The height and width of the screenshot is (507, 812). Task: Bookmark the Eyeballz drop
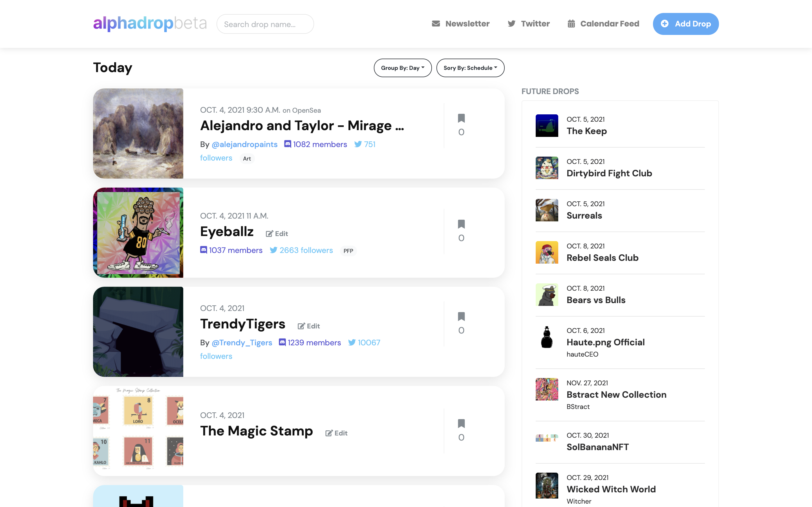[x=461, y=224]
